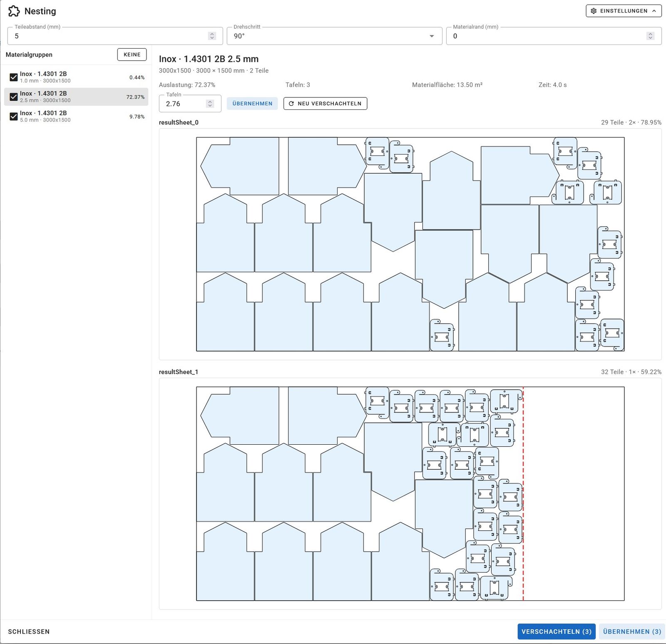Click the Tafeln spinner arrows

pos(210,104)
